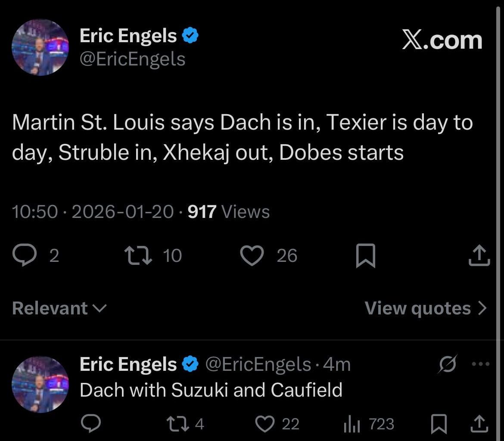This screenshot has width=504, height=441.
Task: Click the @EricEngels handle
Action: click(132, 59)
